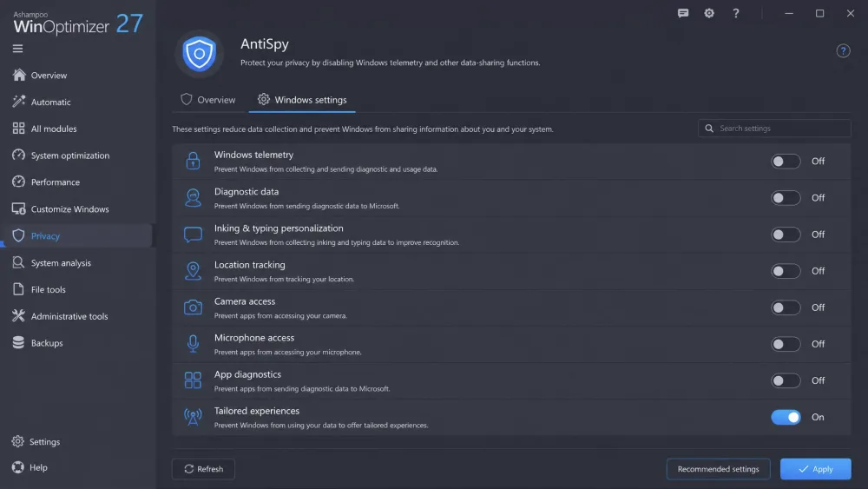Click the 'Off' label beside Windows telemetry
868x489 pixels.
(819, 162)
